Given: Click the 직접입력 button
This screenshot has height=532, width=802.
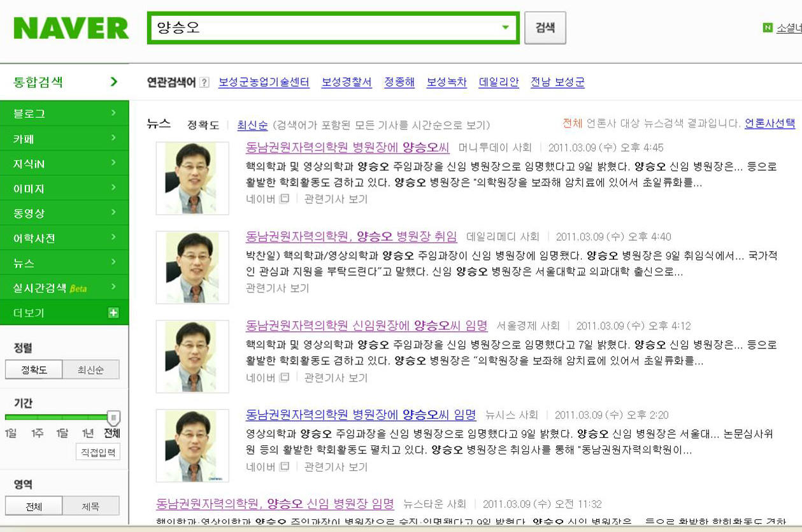Looking at the screenshot, I should 97,452.
